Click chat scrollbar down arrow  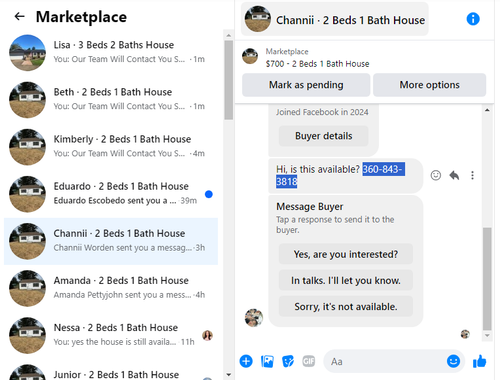tap(487, 335)
